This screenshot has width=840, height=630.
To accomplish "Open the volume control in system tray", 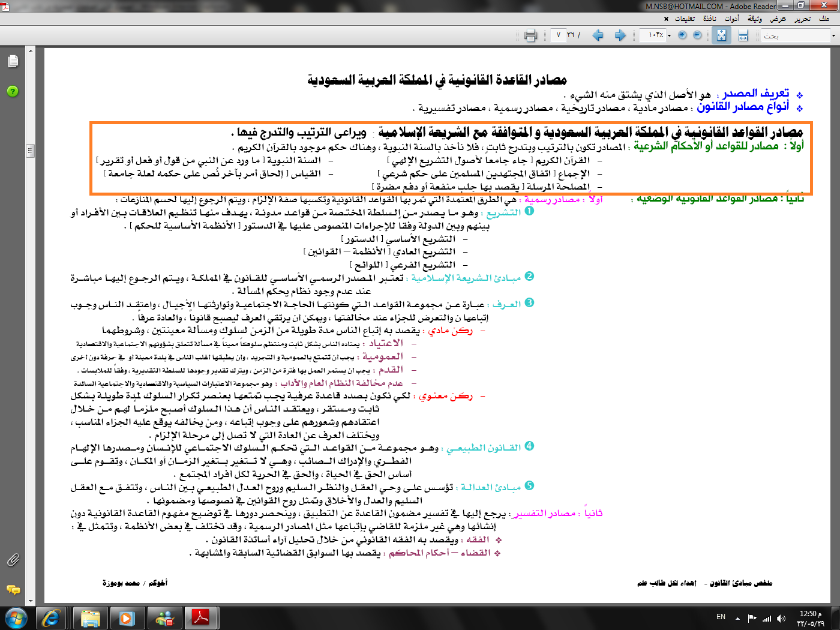I will pos(781,618).
